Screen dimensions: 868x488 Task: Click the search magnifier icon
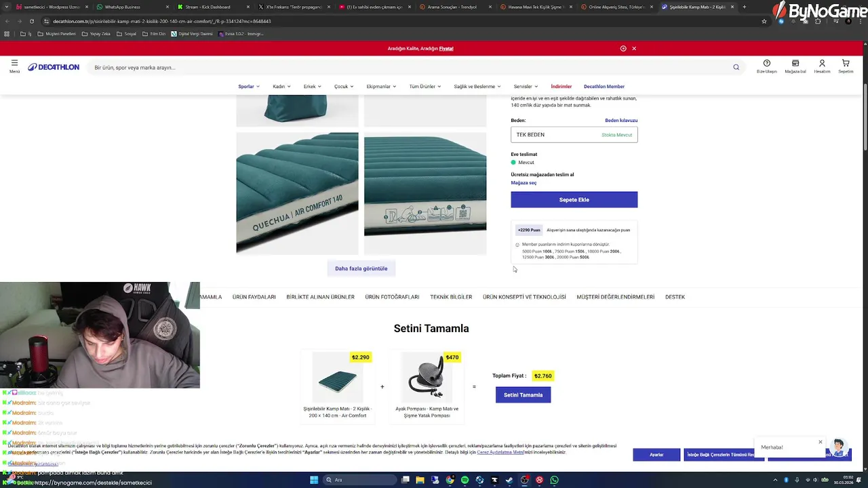pos(736,67)
